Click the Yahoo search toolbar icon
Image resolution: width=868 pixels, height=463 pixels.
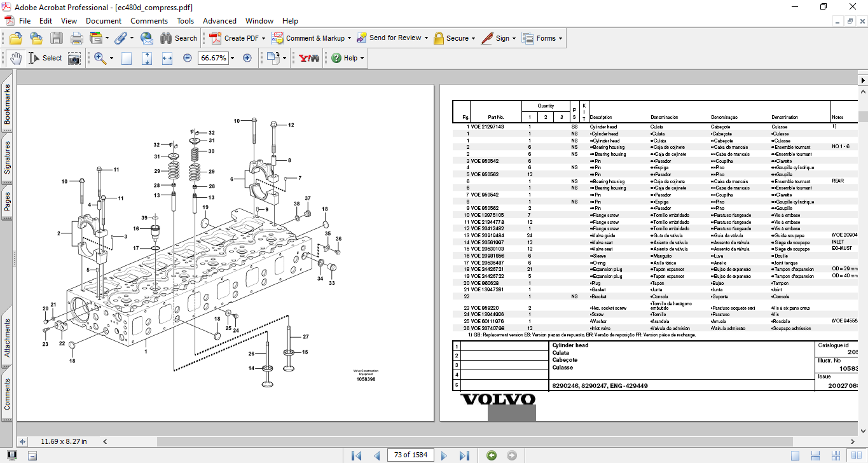coord(308,58)
